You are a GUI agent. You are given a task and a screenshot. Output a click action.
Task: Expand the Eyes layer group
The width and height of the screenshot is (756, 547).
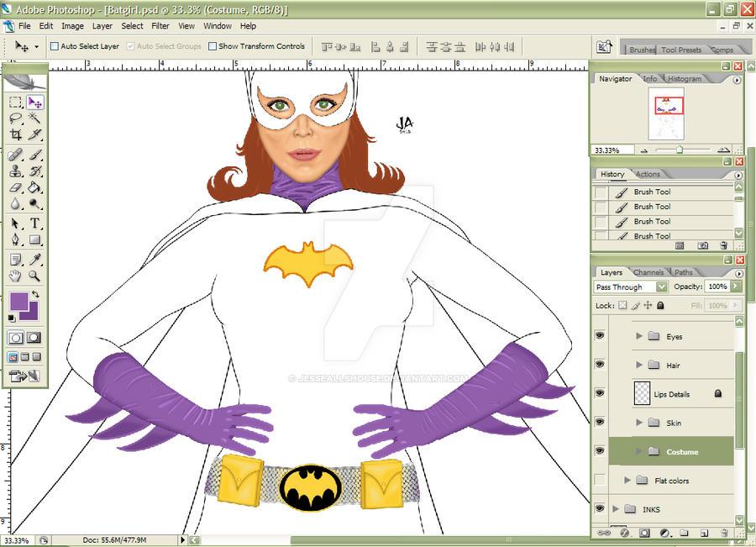click(639, 336)
